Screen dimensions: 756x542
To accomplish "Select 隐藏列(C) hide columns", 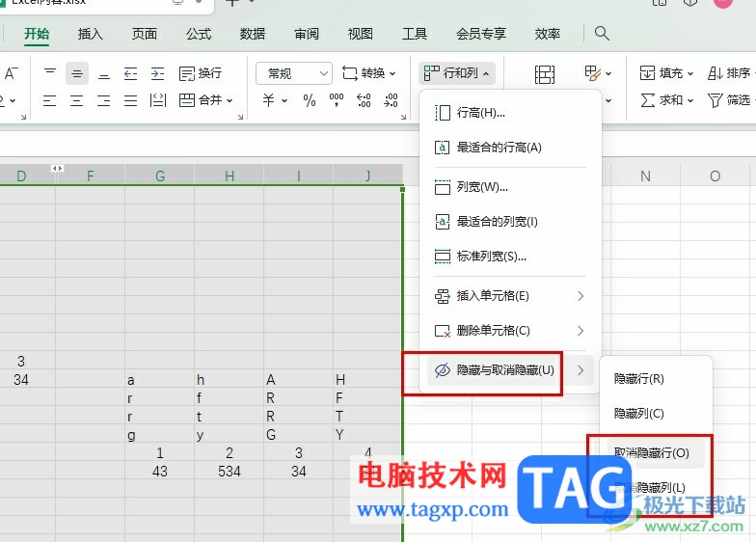I will coord(656,413).
